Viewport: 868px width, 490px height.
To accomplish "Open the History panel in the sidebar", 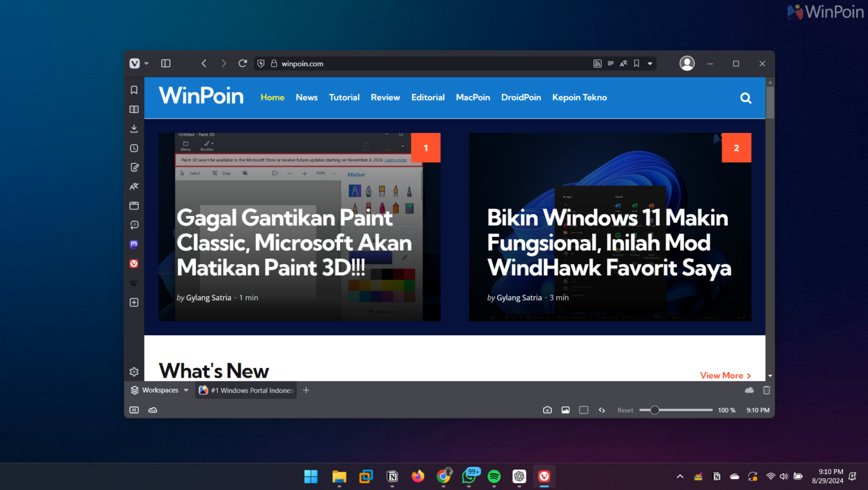I will [x=134, y=148].
